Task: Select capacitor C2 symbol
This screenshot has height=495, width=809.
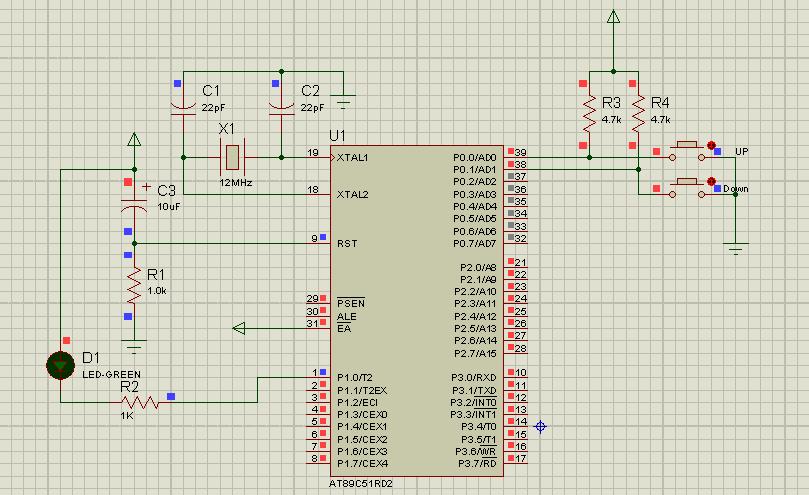Action: (281, 106)
